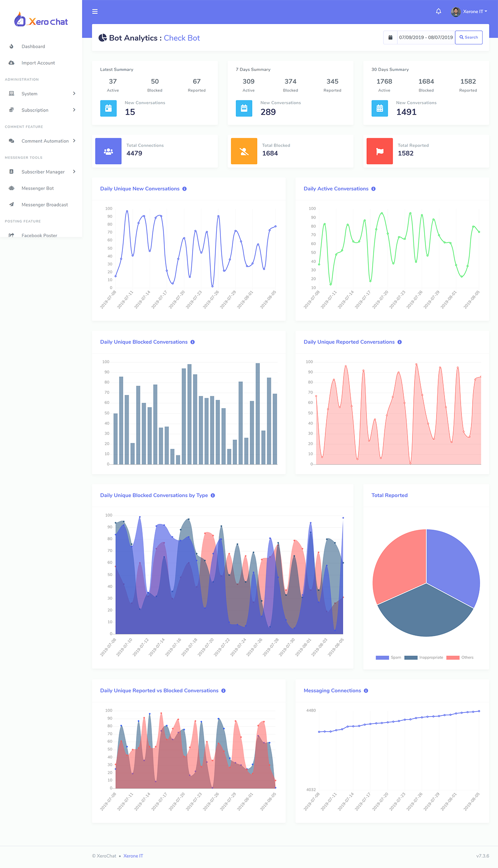Click info icon for Reported vs Blocked Conversations

(x=223, y=691)
